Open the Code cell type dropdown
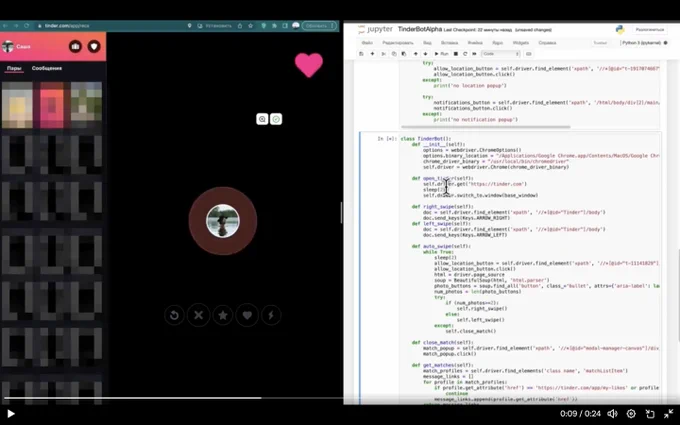680x425 pixels. pos(501,54)
